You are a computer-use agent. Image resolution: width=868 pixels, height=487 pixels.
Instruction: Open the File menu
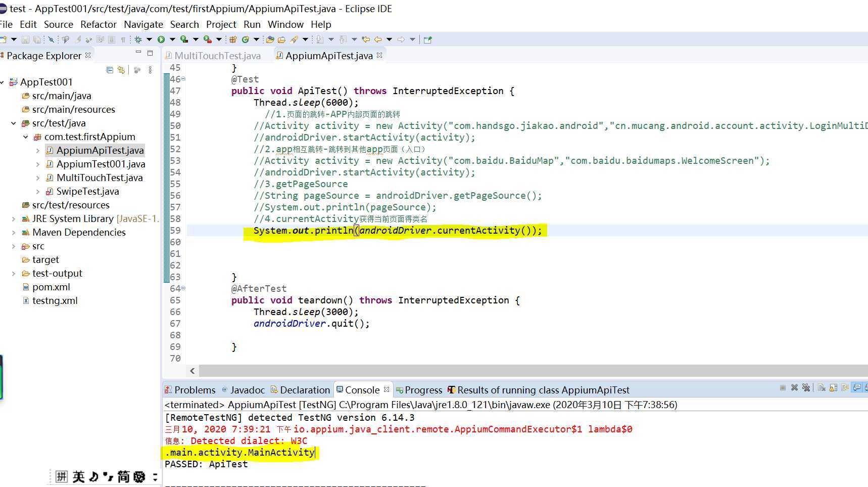[6, 24]
